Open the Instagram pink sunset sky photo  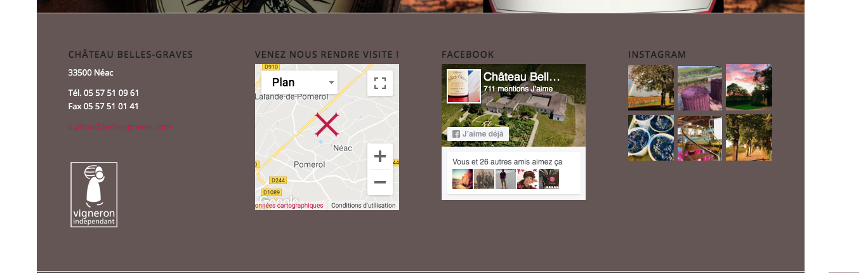coord(749,88)
